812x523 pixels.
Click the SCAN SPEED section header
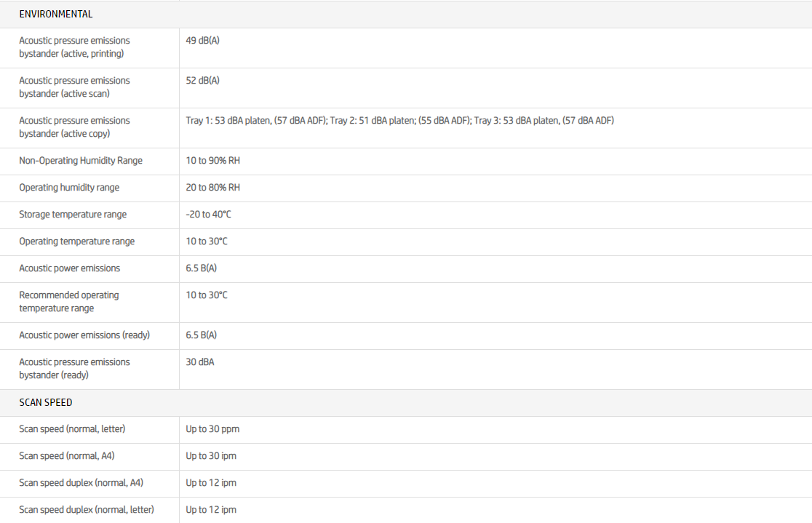46,402
